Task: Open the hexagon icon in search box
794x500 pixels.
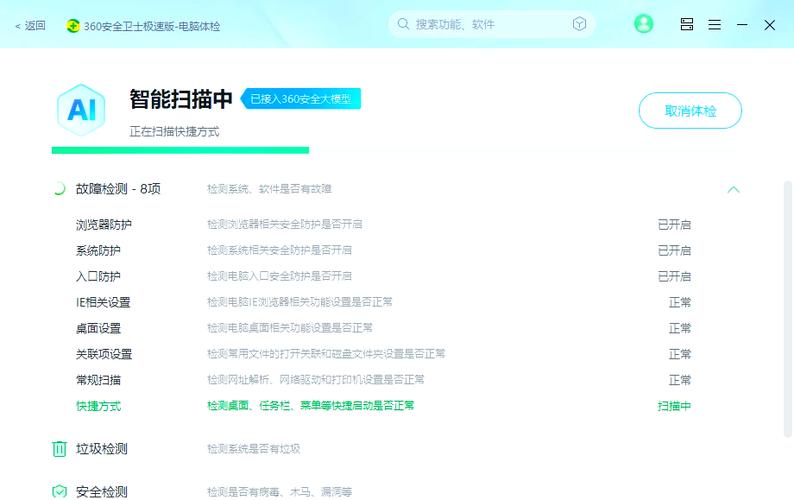Action: pos(579,24)
